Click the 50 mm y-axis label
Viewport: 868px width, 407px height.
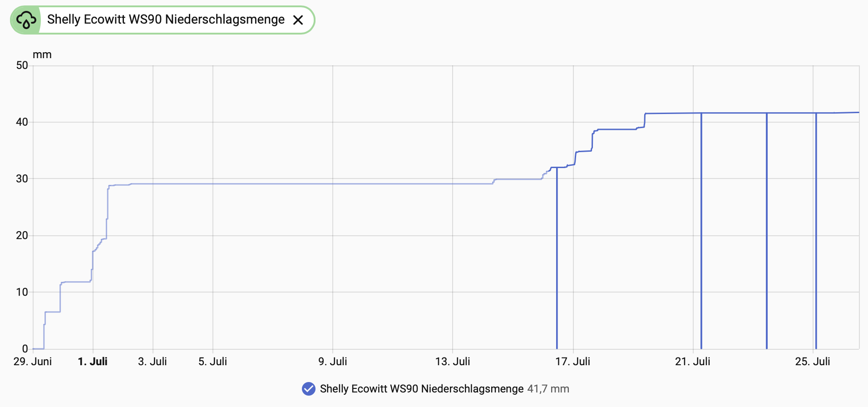[x=22, y=65]
